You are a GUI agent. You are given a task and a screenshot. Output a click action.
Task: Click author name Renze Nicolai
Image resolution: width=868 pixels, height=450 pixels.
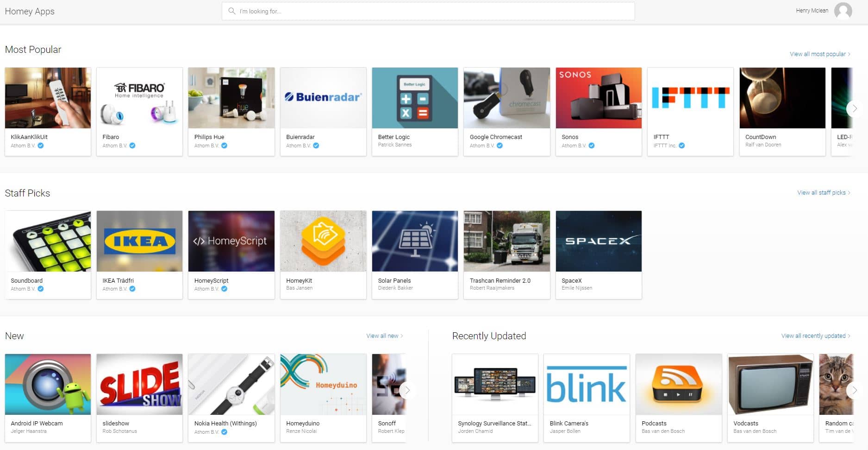(x=301, y=431)
